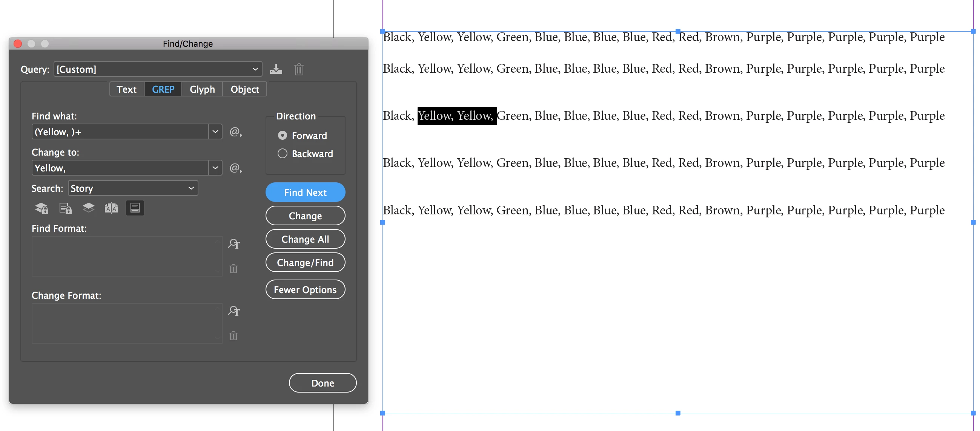
Task: Click inside the Change to text field
Action: (x=120, y=168)
